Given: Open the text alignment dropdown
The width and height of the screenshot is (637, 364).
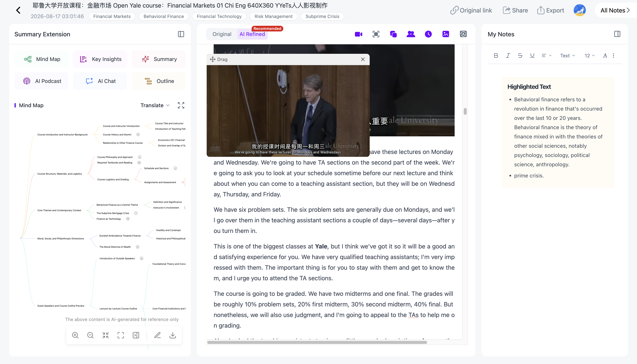Looking at the screenshot, I should point(546,55).
